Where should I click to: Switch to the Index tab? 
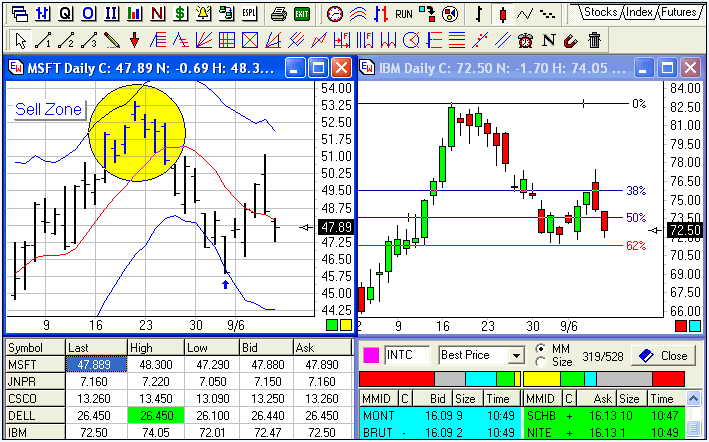tap(638, 12)
